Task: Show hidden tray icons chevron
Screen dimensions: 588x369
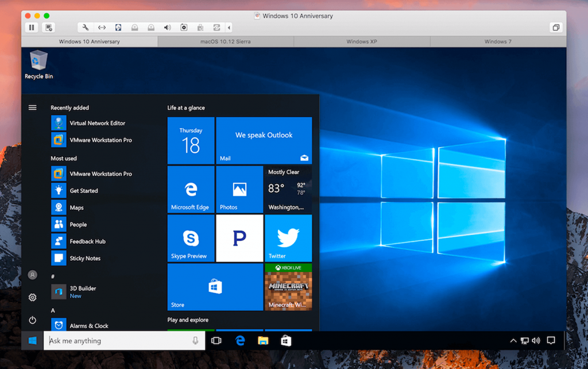Action: pos(513,340)
